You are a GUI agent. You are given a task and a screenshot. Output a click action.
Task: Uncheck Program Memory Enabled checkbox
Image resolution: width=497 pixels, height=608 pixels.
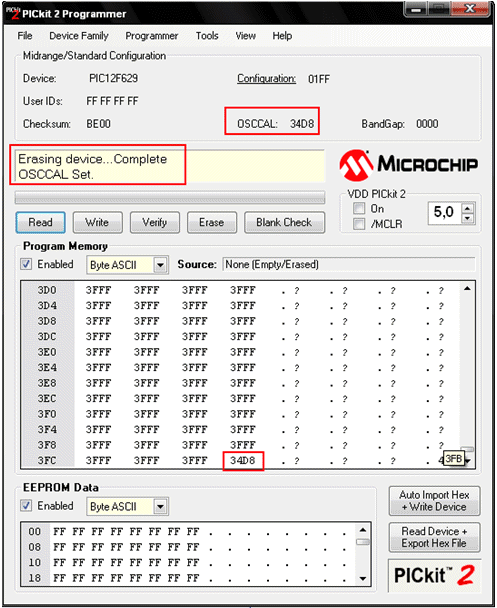[26, 264]
